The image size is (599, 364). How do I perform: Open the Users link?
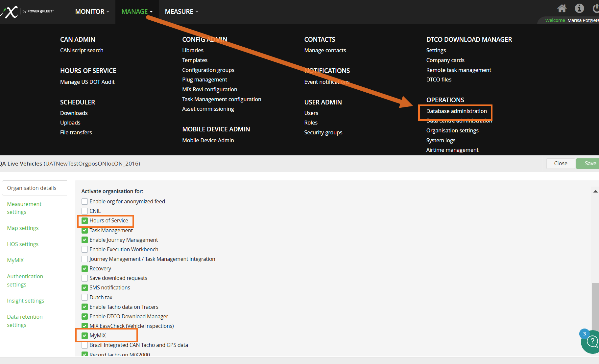tap(311, 113)
